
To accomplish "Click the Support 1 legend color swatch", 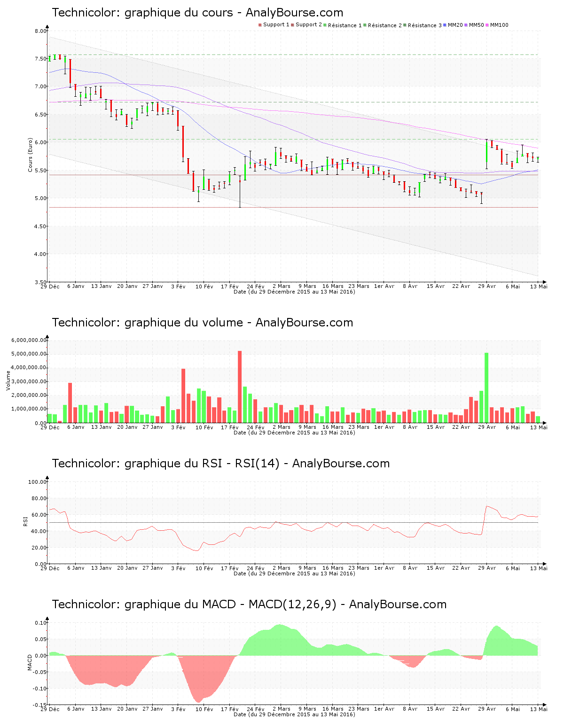I will [x=260, y=25].
